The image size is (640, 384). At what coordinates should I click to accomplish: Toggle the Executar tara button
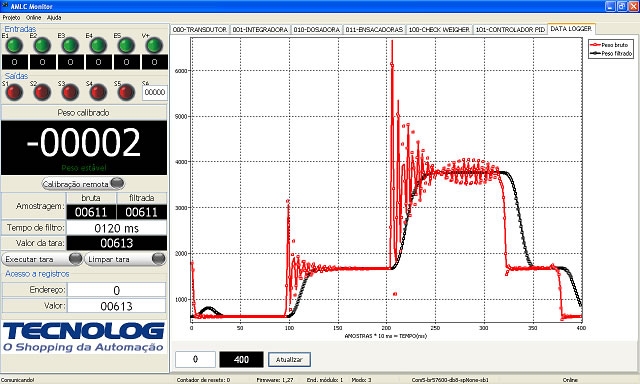point(42,259)
